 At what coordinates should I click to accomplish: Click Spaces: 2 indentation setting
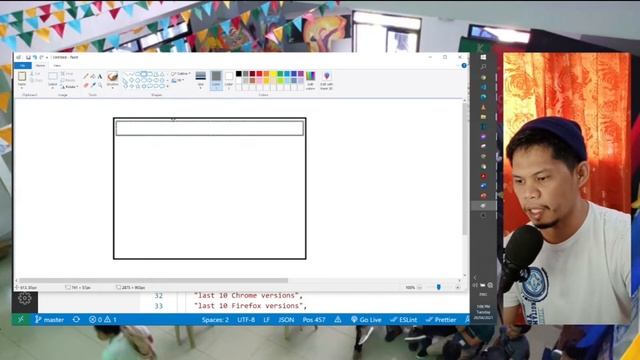pos(215,320)
